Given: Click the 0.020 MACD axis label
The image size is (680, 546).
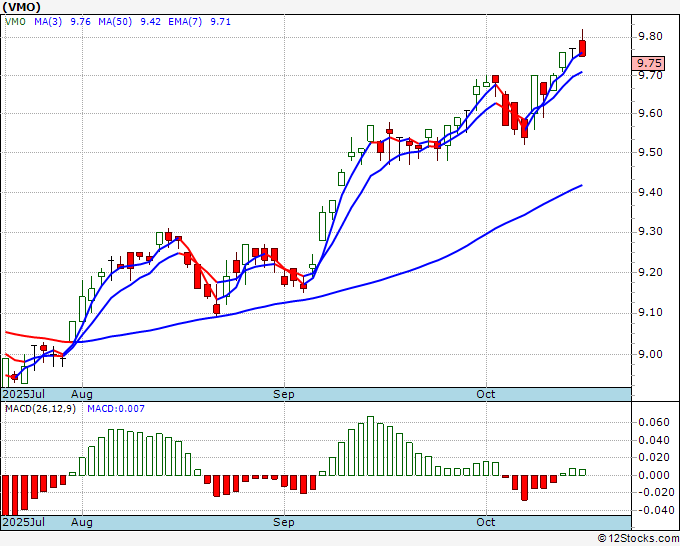Looking at the screenshot, I should tap(654, 458).
